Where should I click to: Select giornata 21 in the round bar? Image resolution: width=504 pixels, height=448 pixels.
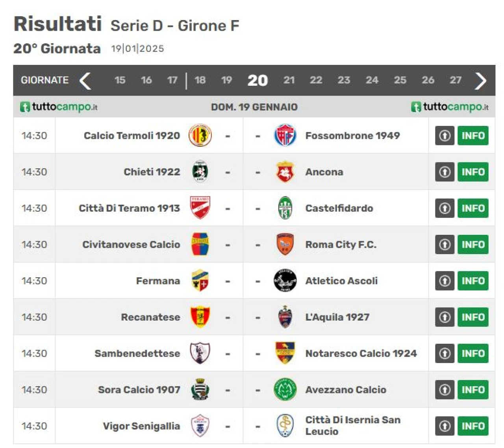pos(289,80)
